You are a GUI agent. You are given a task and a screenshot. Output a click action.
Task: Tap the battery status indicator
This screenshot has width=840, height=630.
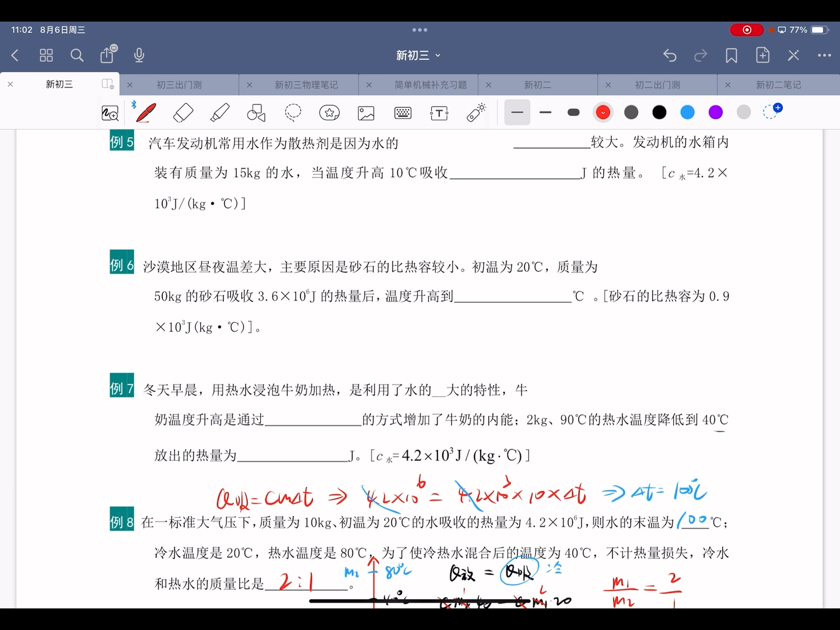[x=820, y=30]
